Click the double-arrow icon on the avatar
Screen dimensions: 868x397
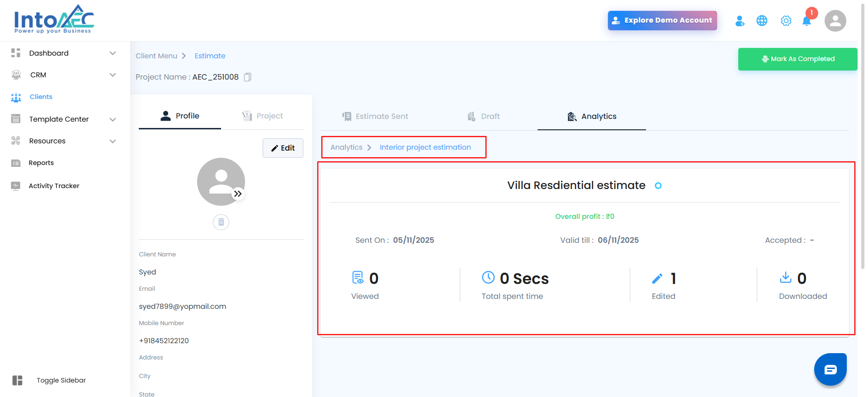click(x=238, y=194)
